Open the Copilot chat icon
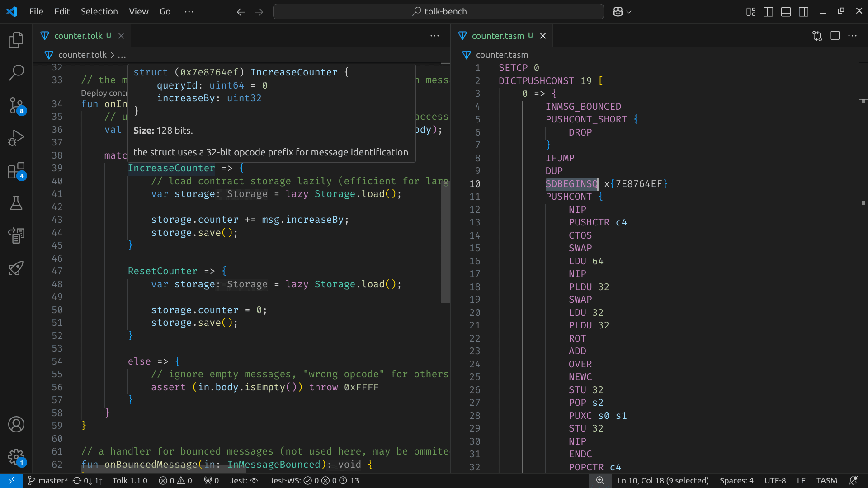Viewport: 868px width, 488px height. 618,12
